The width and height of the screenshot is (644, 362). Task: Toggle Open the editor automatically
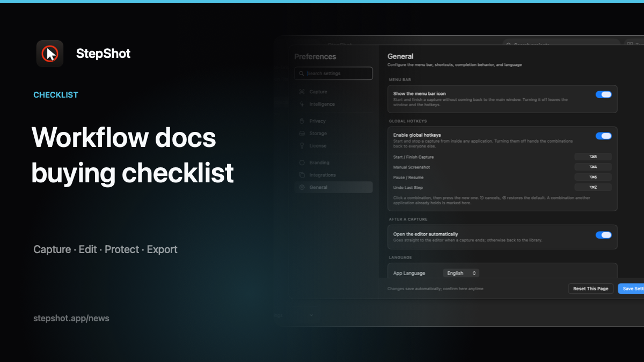[x=603, y=235]
